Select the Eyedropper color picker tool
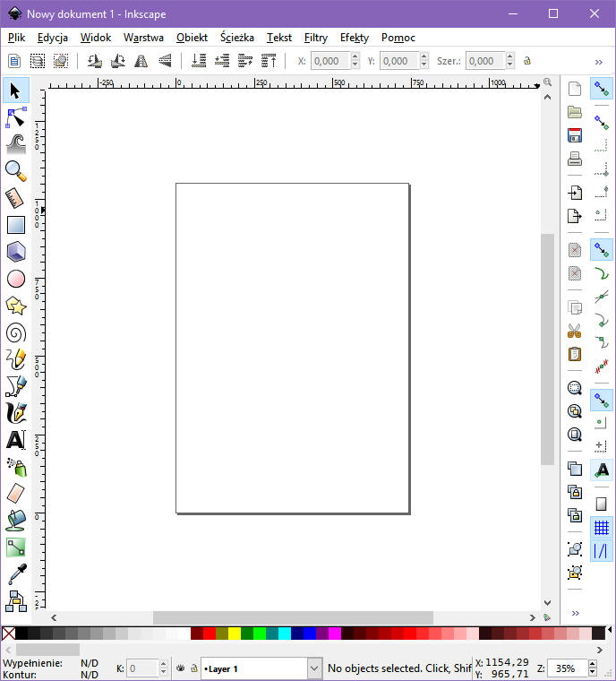This screenshot has width=616, height=681. tap(15, 573)
